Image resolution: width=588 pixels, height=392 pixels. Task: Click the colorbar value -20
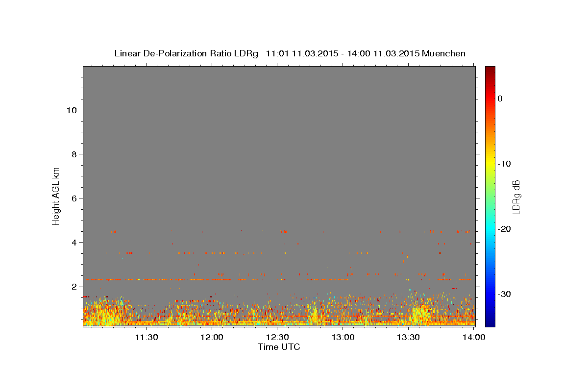click(504, 229)
